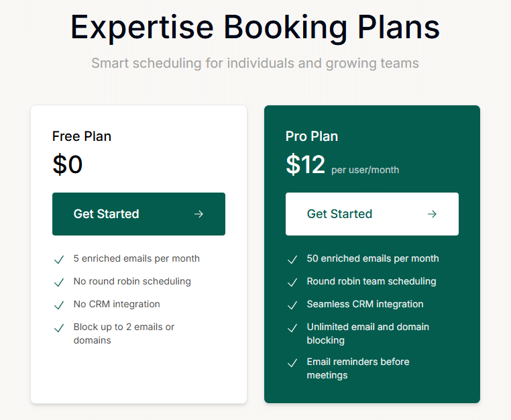Click the per user/month label
The height and width of the screenshot is (420, 511).
pyautogui.click(x=365, y=170)
